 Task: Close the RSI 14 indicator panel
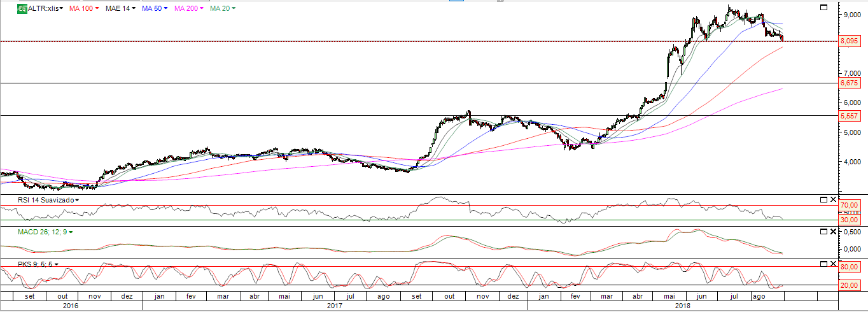(832, 200)
